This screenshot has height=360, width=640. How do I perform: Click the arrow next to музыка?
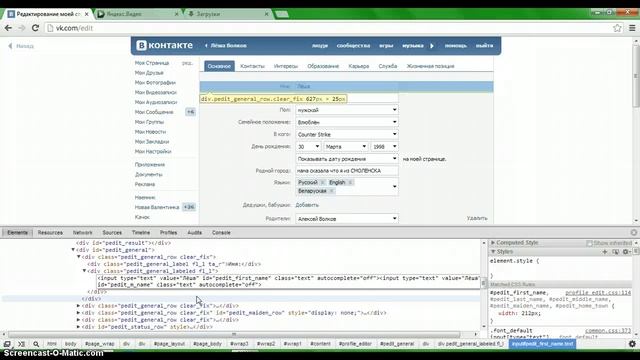pyautogui.click(x=432, y=46)
